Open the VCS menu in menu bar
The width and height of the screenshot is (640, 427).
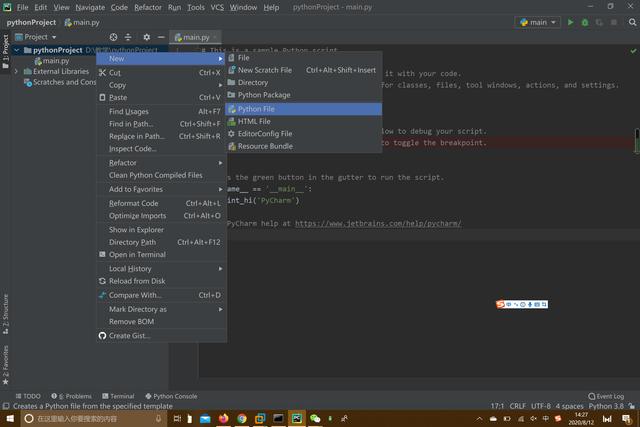click(x=217, y=7)
